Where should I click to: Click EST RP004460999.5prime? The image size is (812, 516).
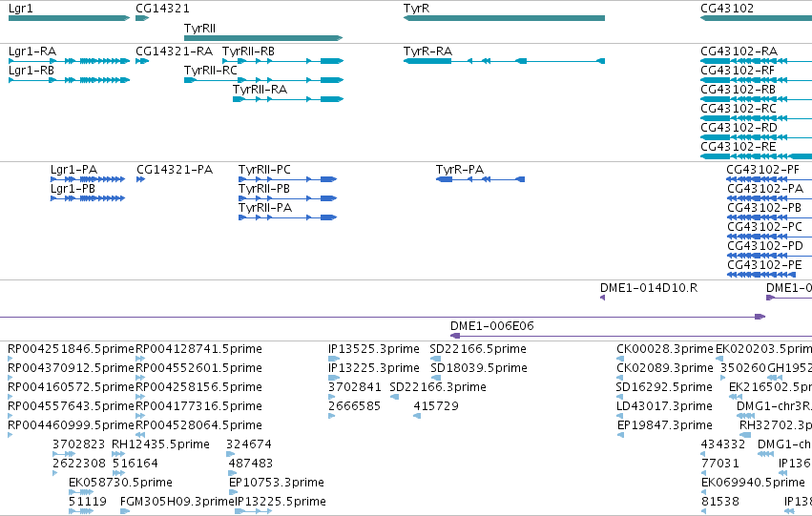coord(71,426)
